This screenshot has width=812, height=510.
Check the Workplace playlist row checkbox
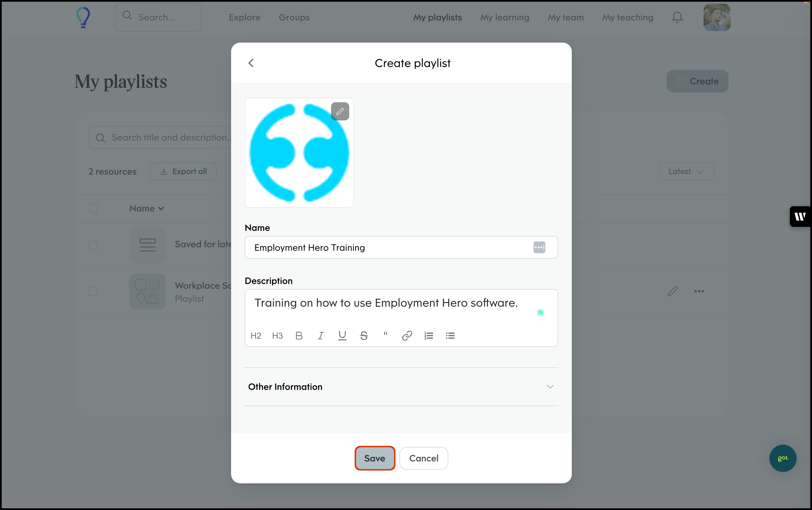[x=93, y=291]
